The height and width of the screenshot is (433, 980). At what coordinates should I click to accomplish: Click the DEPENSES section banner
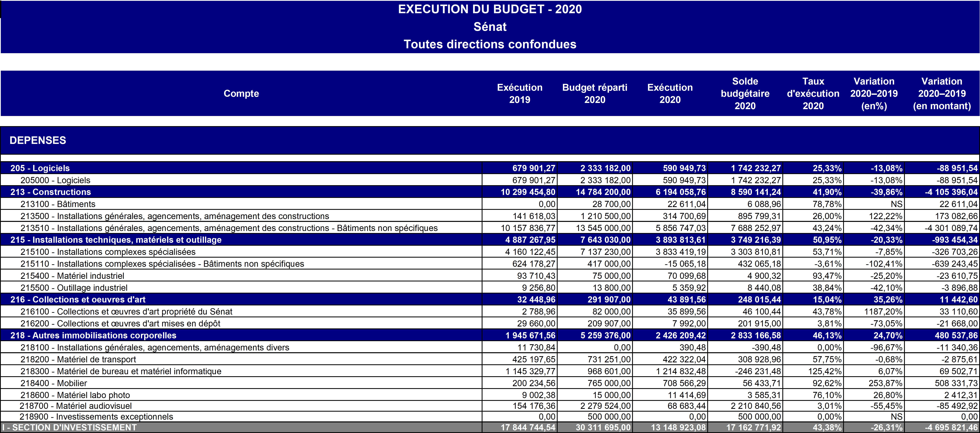[x=38, y=140]
